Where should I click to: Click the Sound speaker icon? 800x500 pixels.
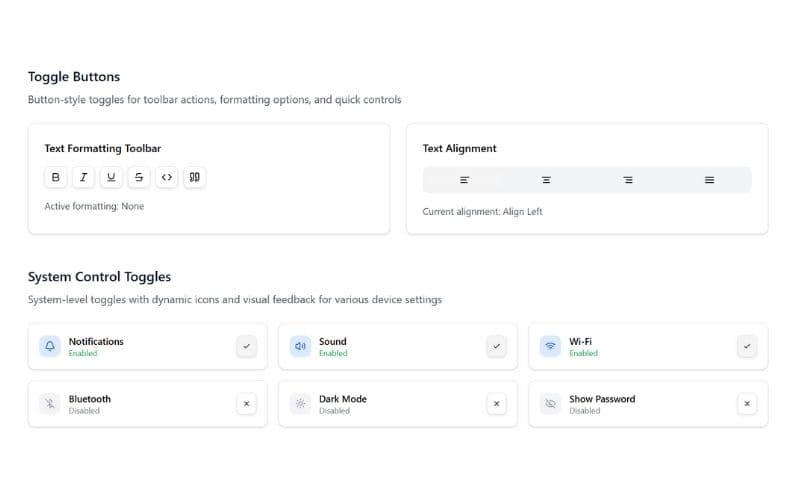pos(300,346)
